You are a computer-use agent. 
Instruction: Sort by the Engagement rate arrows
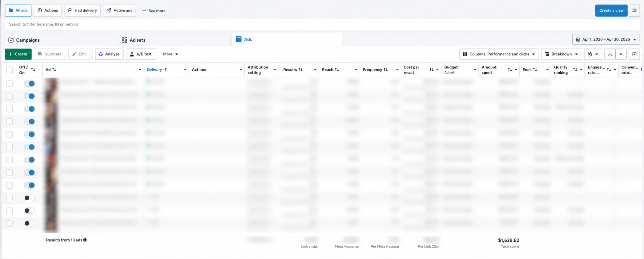pyautogui.click(x=609, y=70)
